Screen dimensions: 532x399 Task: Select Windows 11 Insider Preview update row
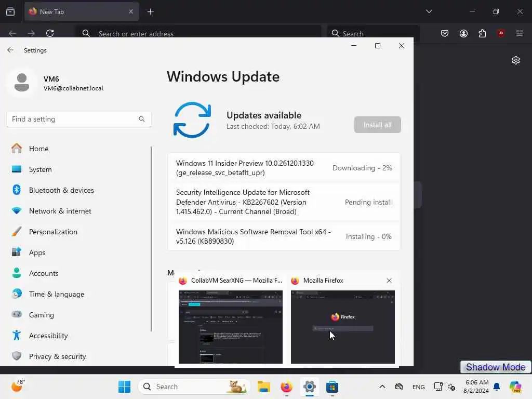284,168
